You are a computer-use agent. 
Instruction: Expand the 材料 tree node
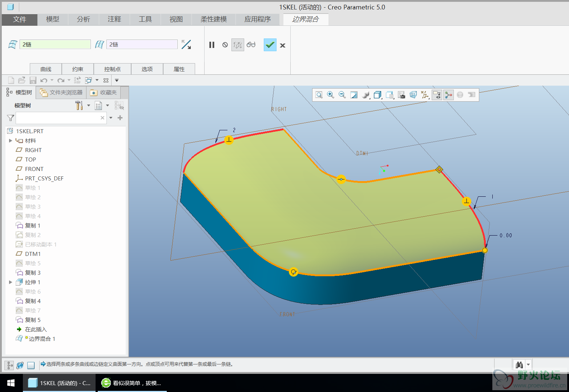pyautogui.click(x=11, y=140)
